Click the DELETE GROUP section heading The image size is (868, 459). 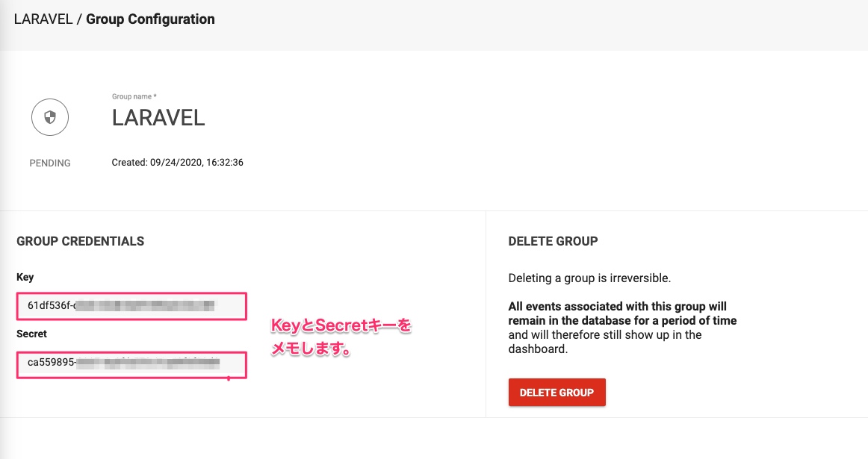[x=551, y=241]
